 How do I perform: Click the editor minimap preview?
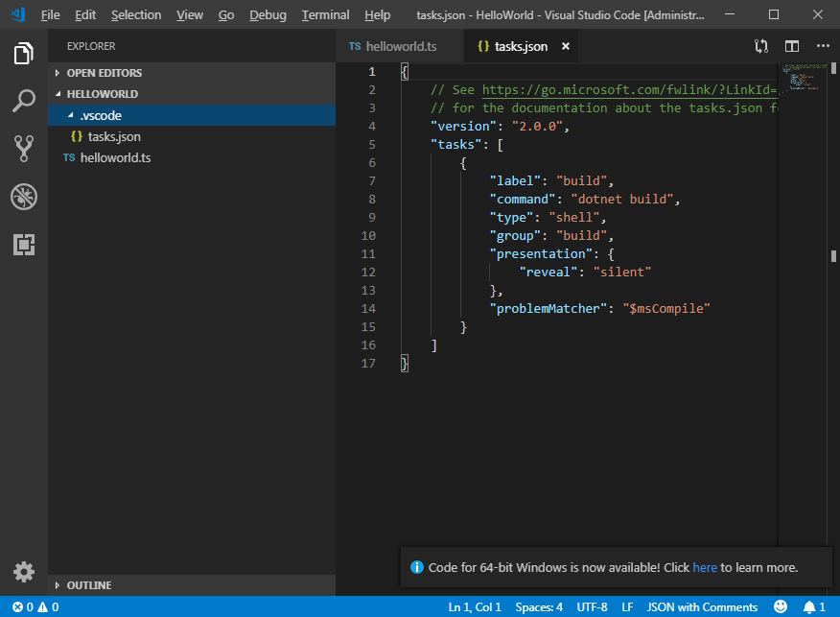tap(805, 77)
